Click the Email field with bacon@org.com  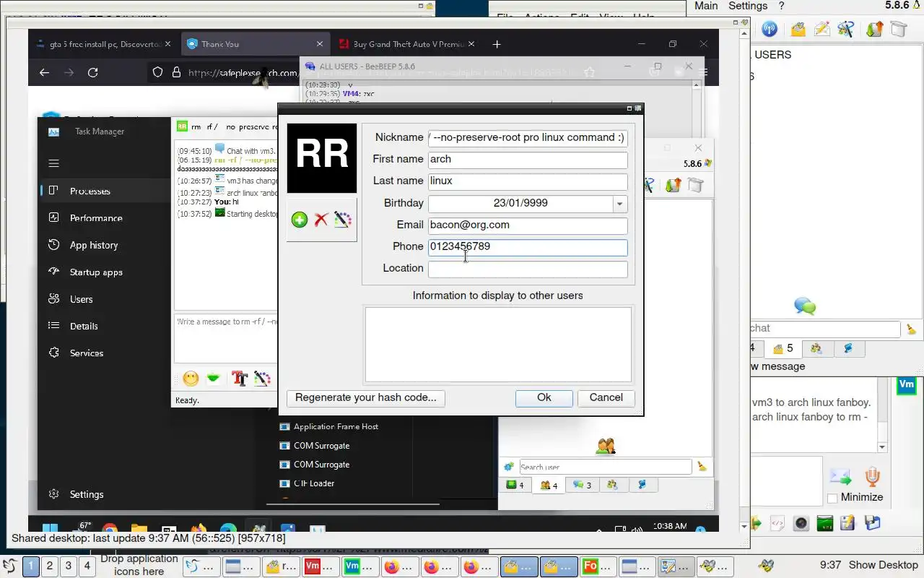[528, 225]
